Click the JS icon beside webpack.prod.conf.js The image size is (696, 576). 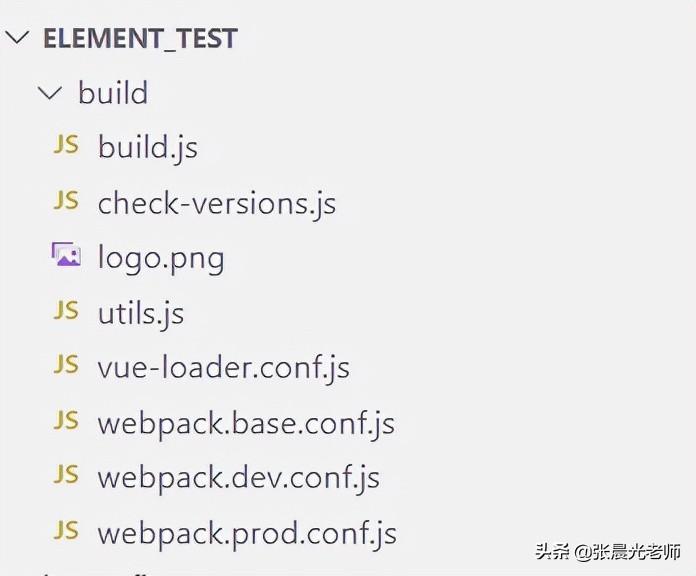pyautogui.click(x=66, y=531)
